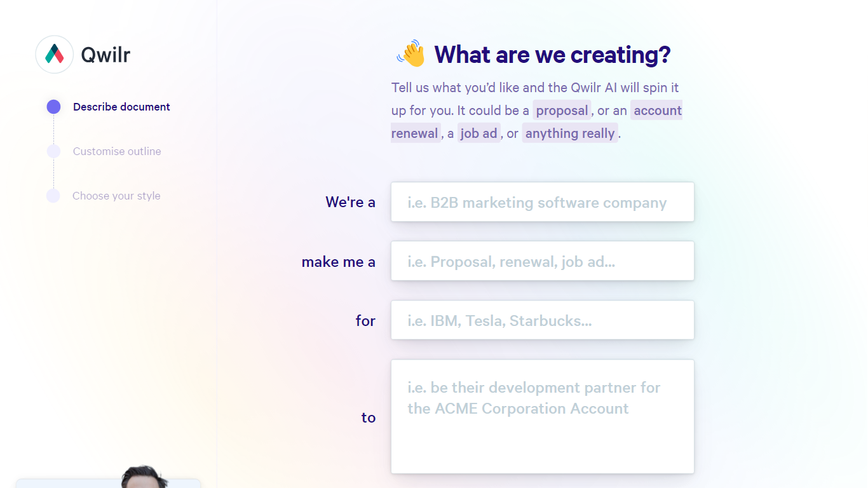Pick the "anything really" suggestion chip
The height and width of the screenshot is (488, 868).
click(x=570, y=133)
